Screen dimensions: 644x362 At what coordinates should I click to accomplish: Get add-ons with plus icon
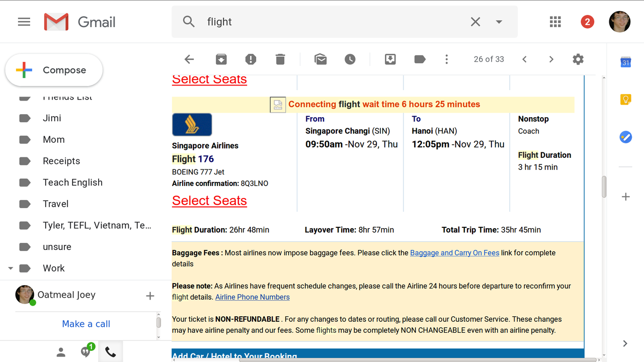pyautogui.click(x=625, y=197)
